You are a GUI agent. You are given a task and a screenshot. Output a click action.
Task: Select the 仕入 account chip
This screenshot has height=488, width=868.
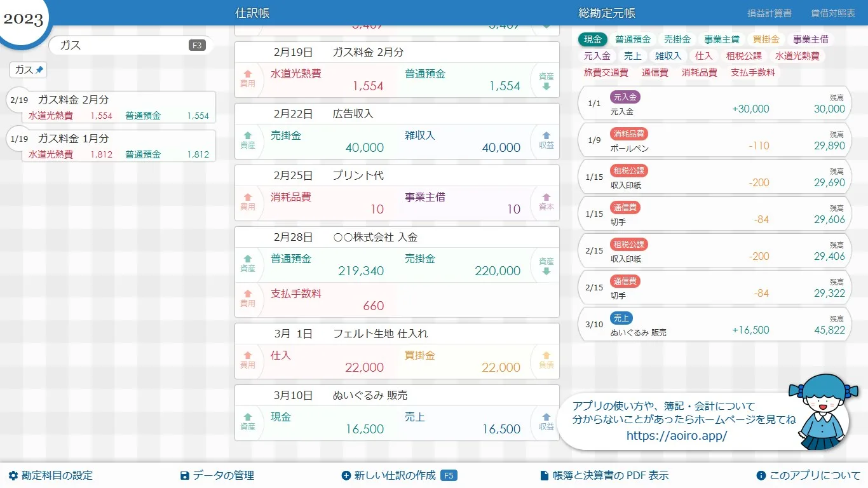point(704,56)
